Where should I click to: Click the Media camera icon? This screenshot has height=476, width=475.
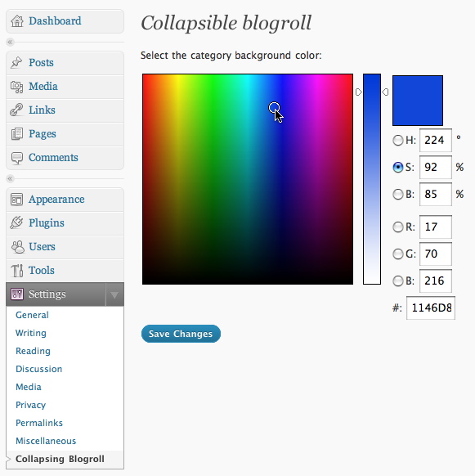tap(16, 87)
